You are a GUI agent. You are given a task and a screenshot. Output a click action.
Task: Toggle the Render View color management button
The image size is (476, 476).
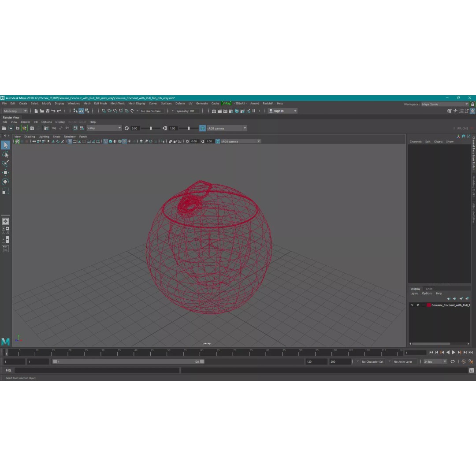202,128
